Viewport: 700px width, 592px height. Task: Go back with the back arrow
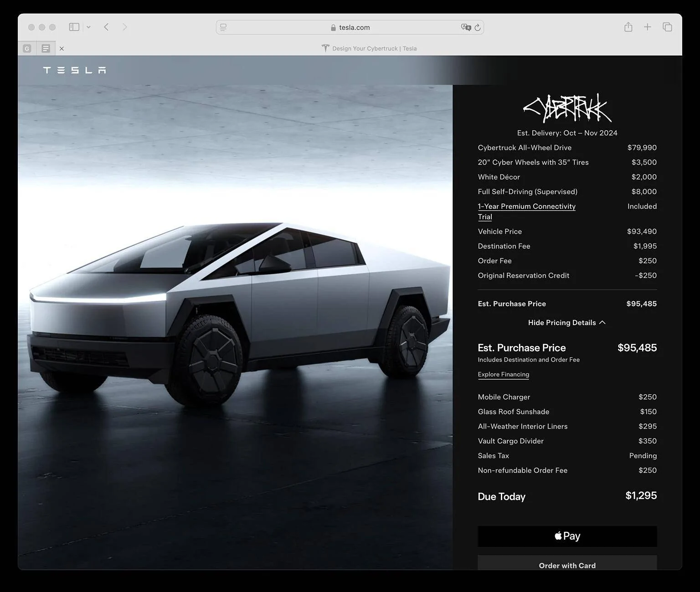pyautogui.click(x=106, y=27)
